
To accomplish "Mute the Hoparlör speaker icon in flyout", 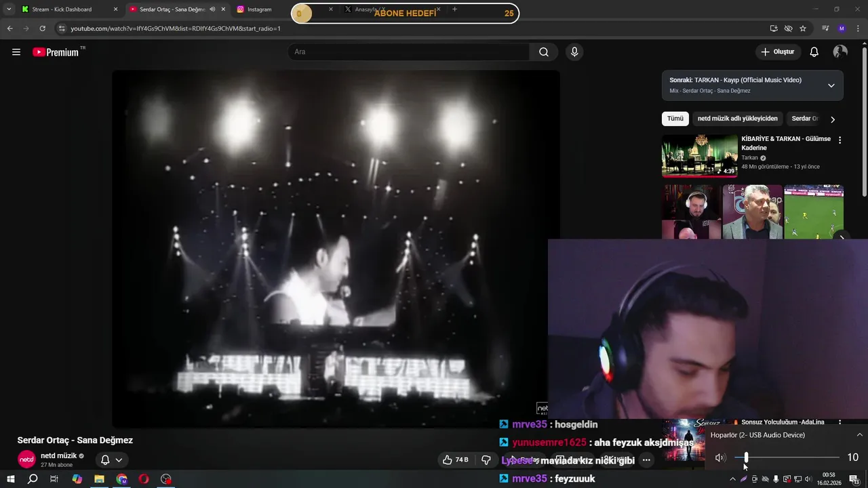I will (x=719, y=457).
